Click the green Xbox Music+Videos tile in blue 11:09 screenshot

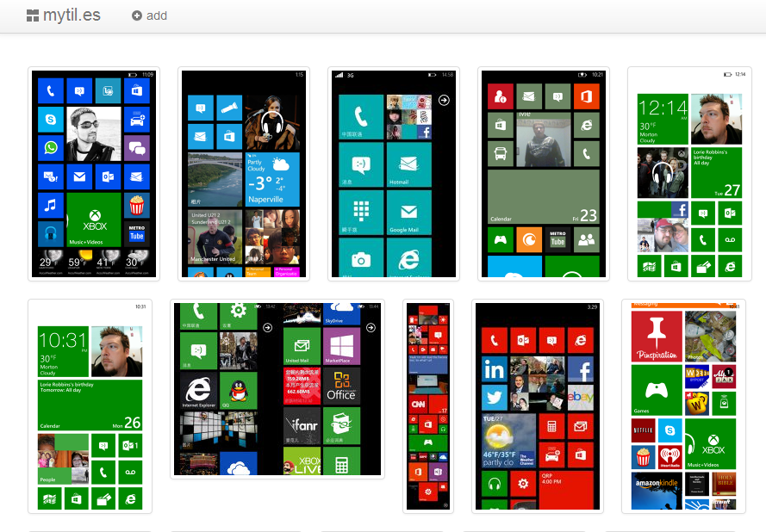[x=94, y=220]
